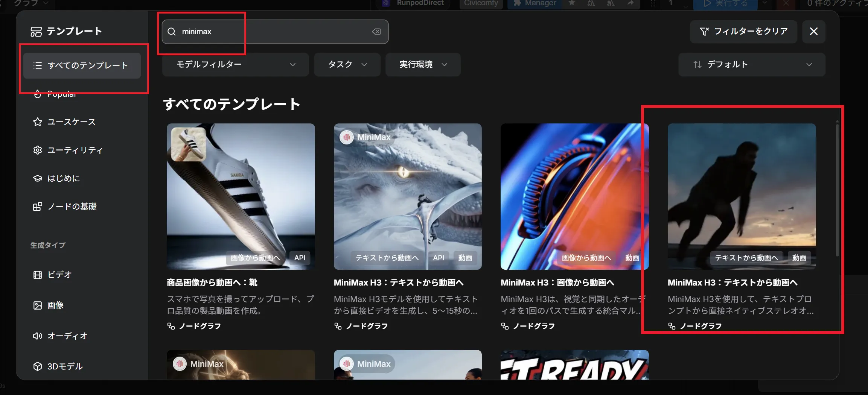Click ノードグラフ under the sneaker card

coord(194,326)
